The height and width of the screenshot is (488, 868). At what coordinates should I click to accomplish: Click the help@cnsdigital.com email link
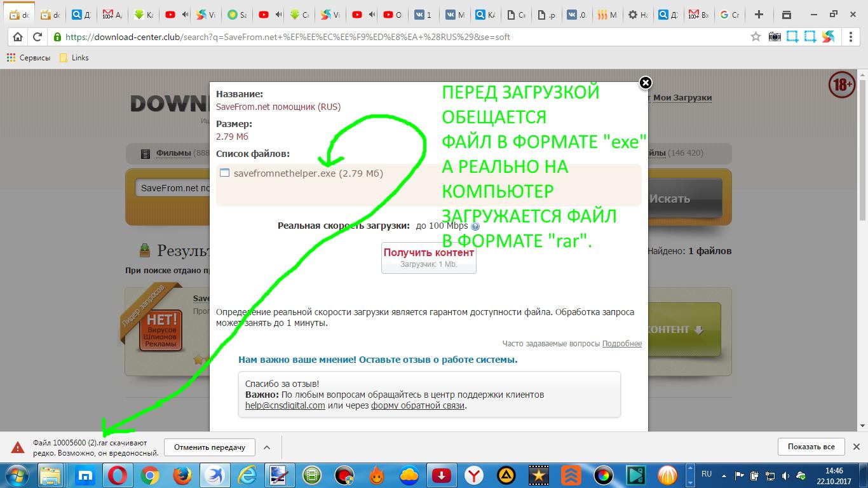point(285,405)
